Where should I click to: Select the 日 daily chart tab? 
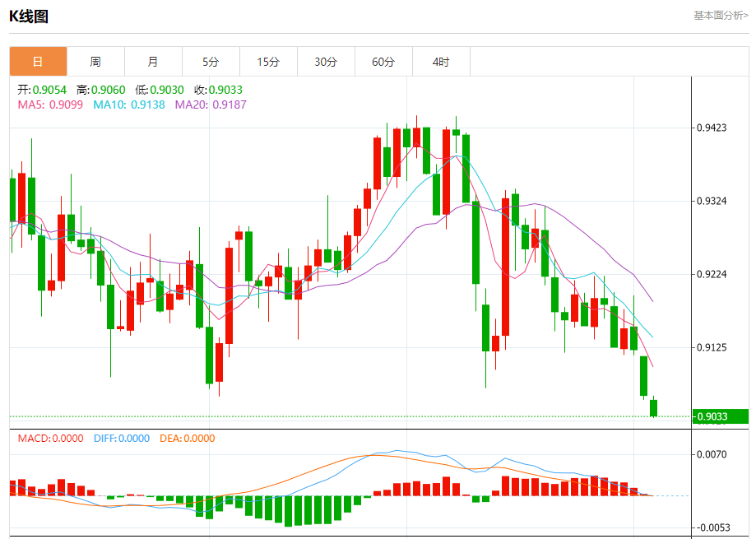pyautogui.click(x=38, y=62)
